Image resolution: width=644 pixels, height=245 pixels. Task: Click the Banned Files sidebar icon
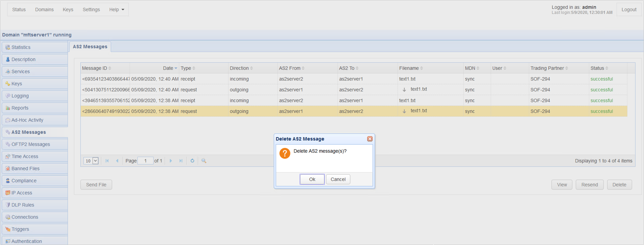8,169
